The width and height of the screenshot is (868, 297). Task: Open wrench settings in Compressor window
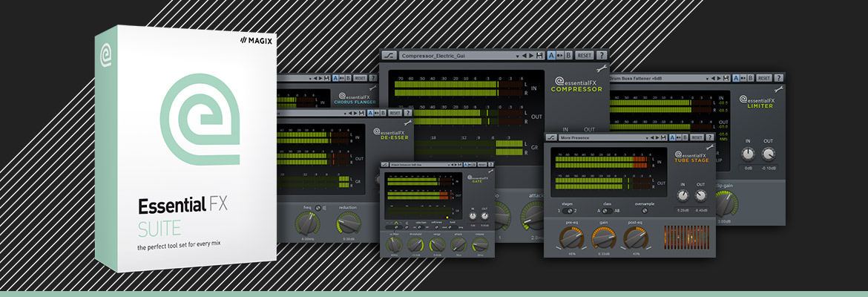click(602, 69)
